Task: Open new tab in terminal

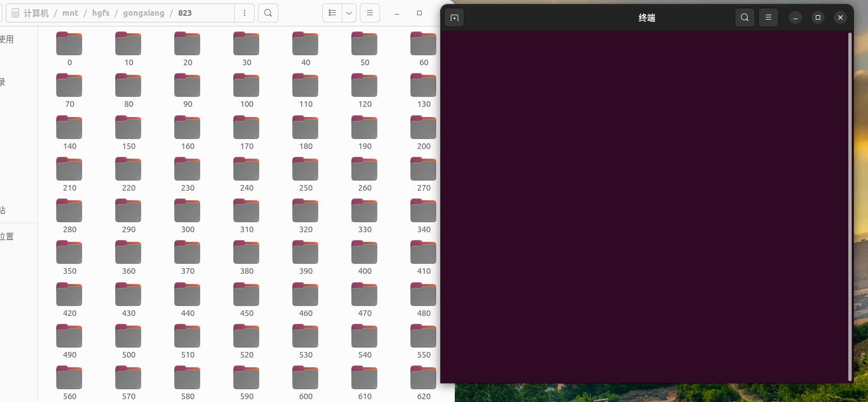Action: [454, 18]
